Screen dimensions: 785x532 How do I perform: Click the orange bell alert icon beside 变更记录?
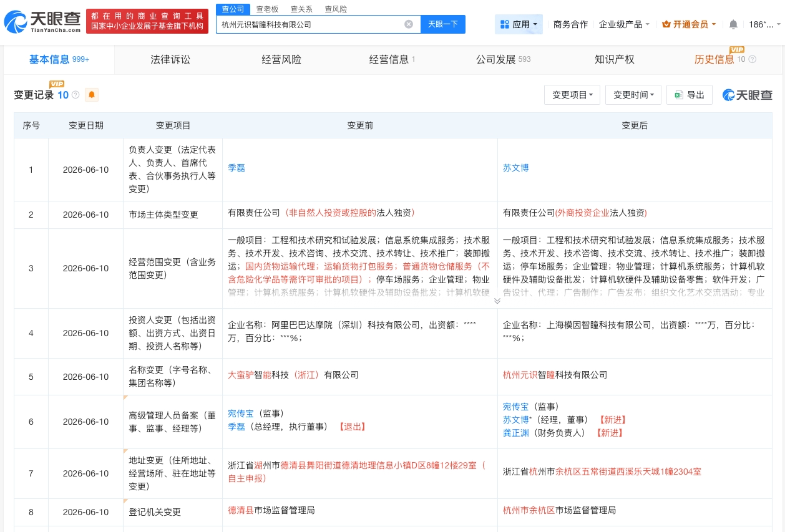pyautogui.click(x=92, y=95)
